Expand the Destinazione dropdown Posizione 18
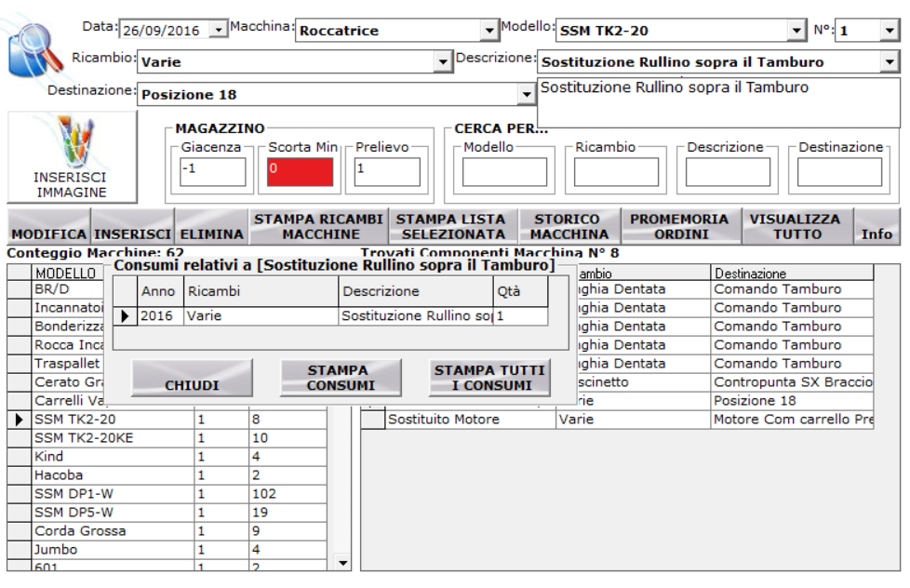The height and width of the screenshot is (588, 910). click(526, 93)
